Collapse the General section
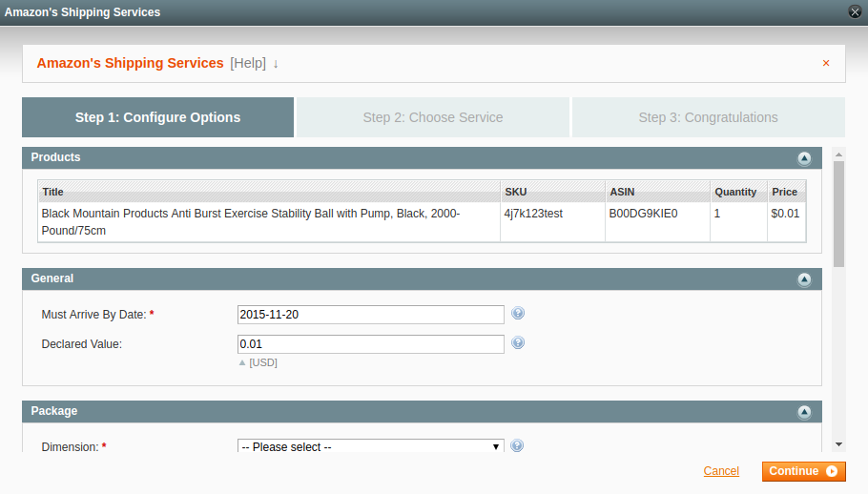This screenshot has width=868, height=494. pos(804,279)
